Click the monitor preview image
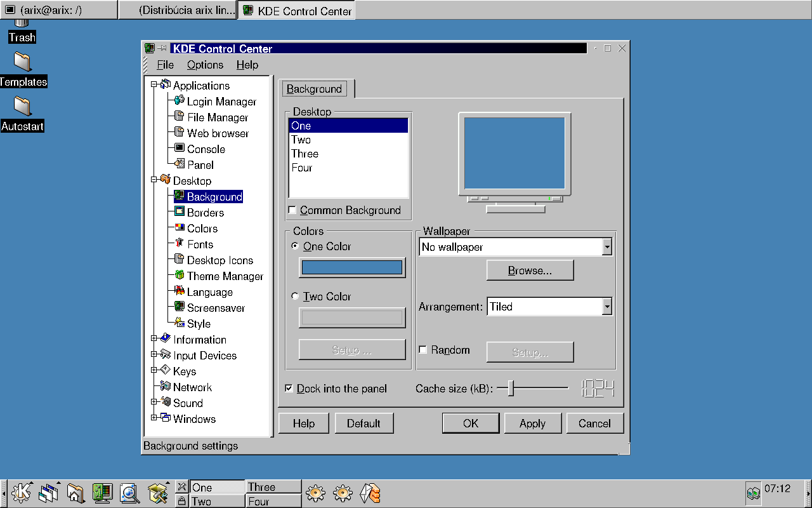 coord(514,163)
